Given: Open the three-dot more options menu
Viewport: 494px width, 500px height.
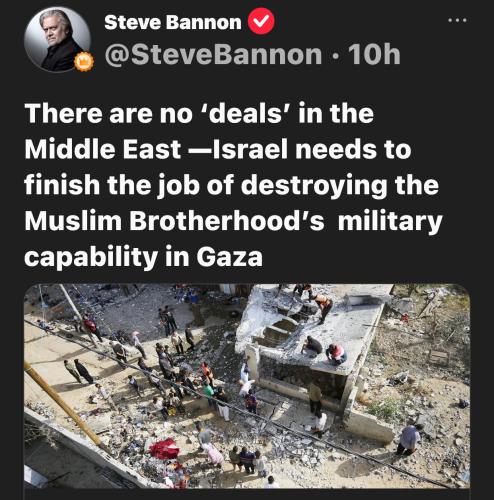Looking at the screenshot, I should 457,21.
